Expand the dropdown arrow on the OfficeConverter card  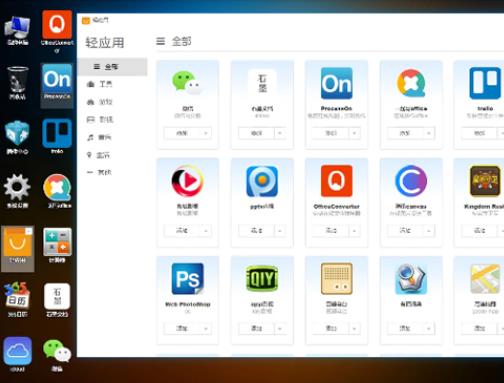click(354, 231)
